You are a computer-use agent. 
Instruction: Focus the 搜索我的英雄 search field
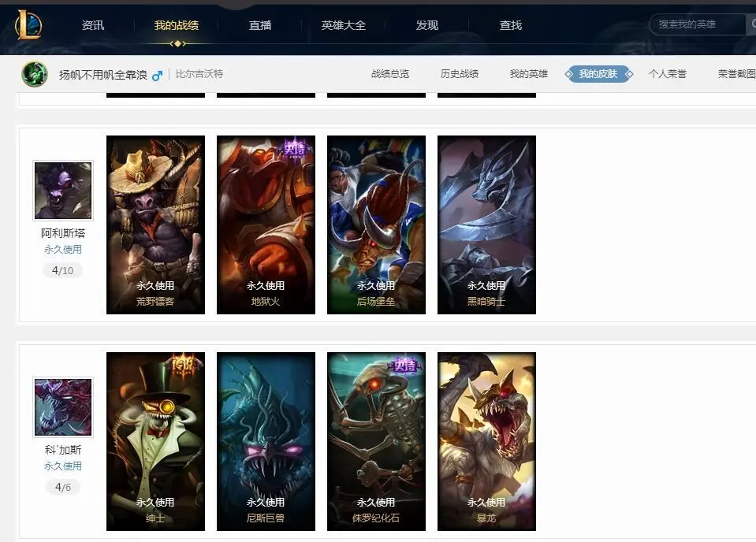coord(698,24)
